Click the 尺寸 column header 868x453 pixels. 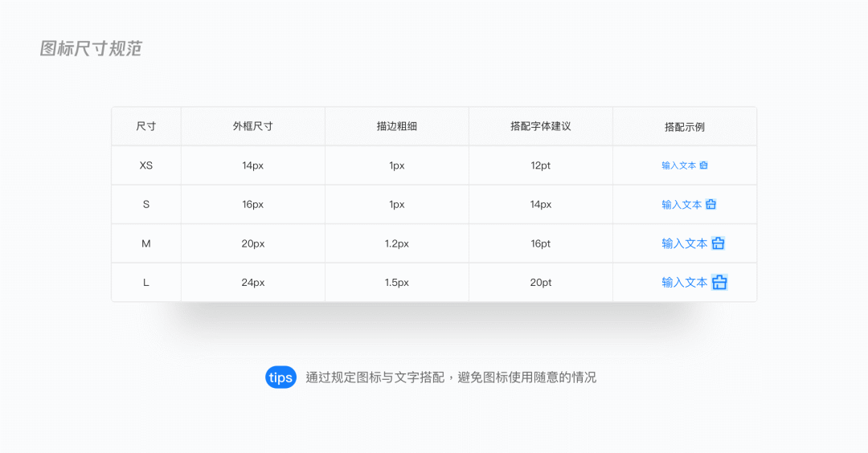tap(146, 126)
